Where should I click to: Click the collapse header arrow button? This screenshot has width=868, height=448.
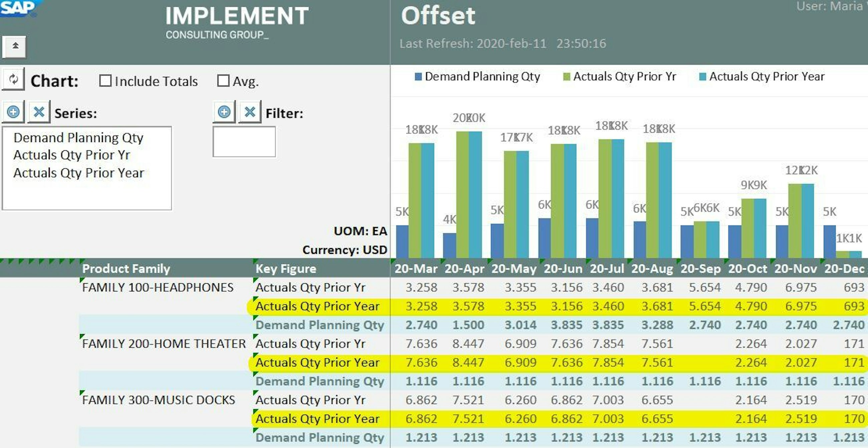pyautogui.click(x=14, y=46)
